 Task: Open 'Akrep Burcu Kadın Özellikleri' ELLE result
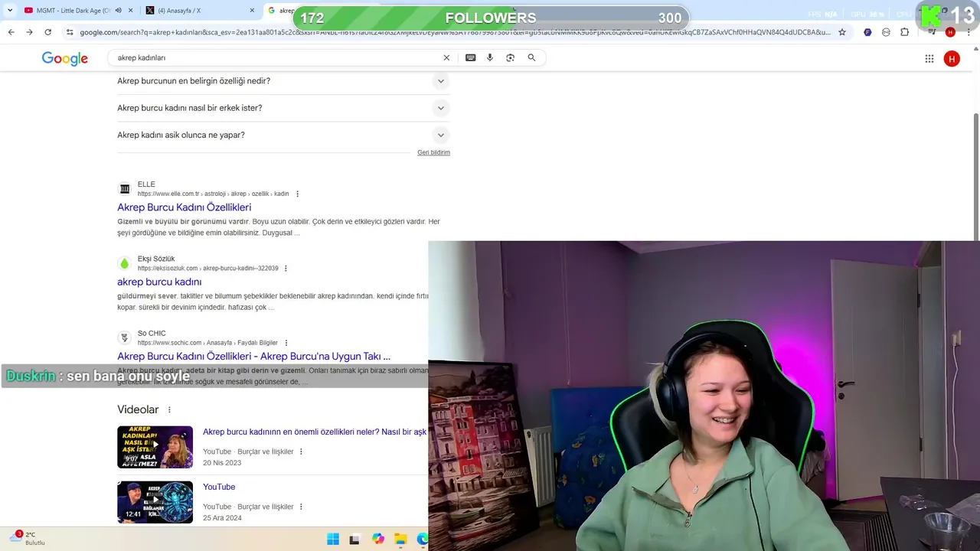[x=184, y=207]
